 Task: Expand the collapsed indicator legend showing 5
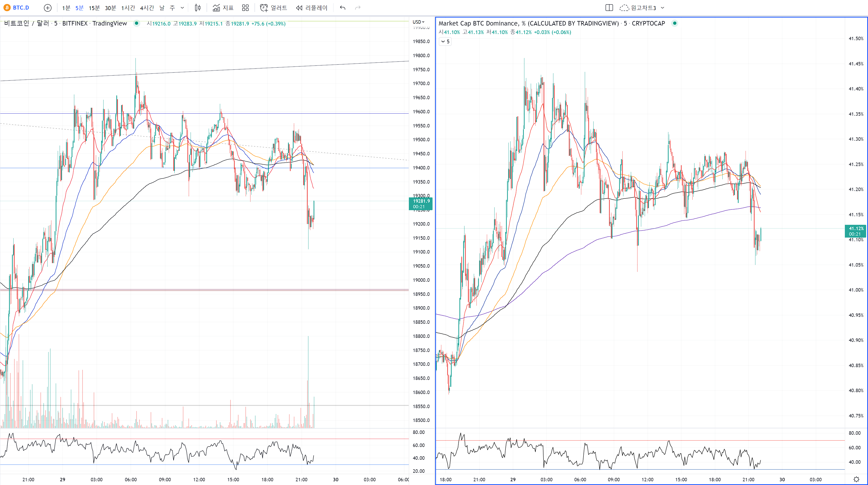point(445,42)
